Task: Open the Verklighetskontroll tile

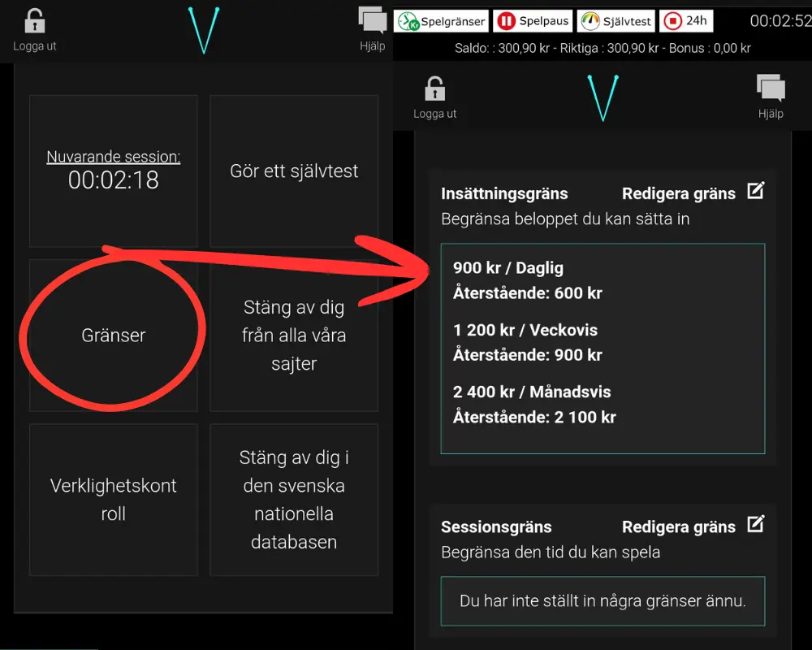Action: [x=114, y=500]
